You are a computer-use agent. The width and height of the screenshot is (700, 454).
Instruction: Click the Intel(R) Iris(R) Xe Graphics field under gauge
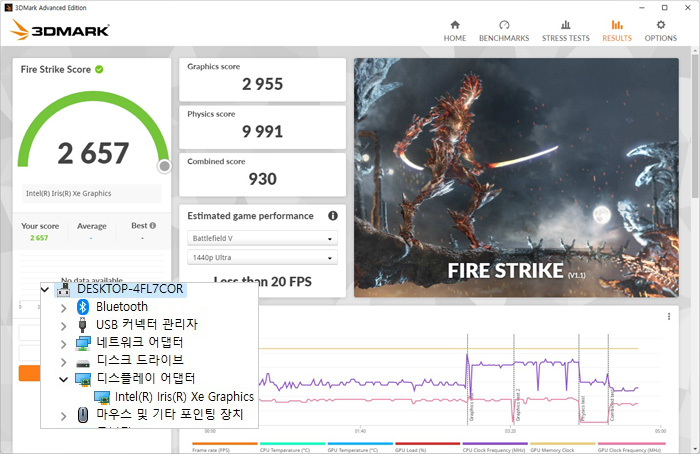92,193
